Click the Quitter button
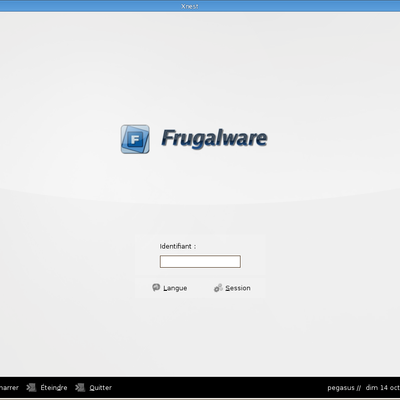The image size is (400, 400). [x=100, y=388]
